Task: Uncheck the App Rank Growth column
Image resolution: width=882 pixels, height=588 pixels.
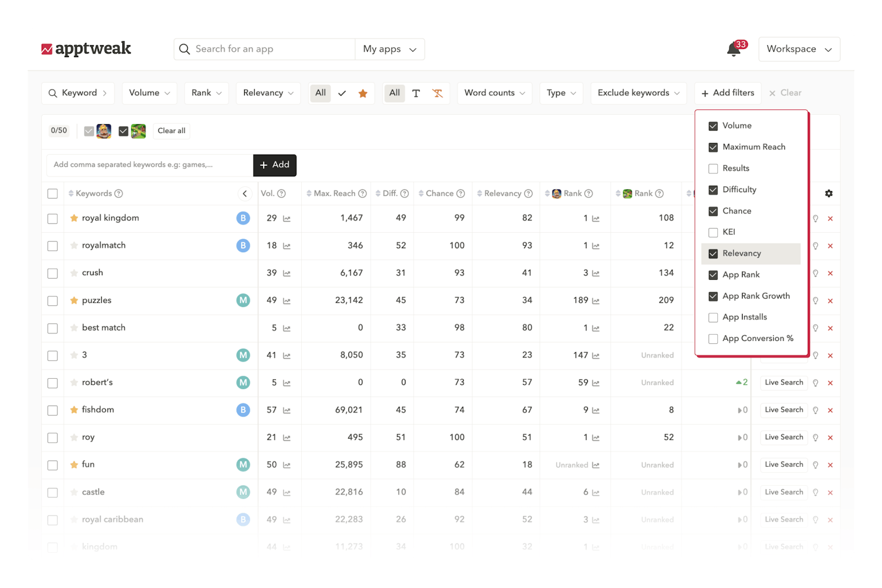Action: (713, 296)
